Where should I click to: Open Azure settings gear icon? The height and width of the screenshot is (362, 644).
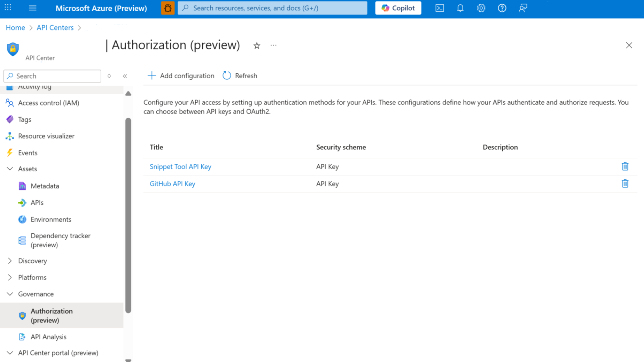(481, 8)
